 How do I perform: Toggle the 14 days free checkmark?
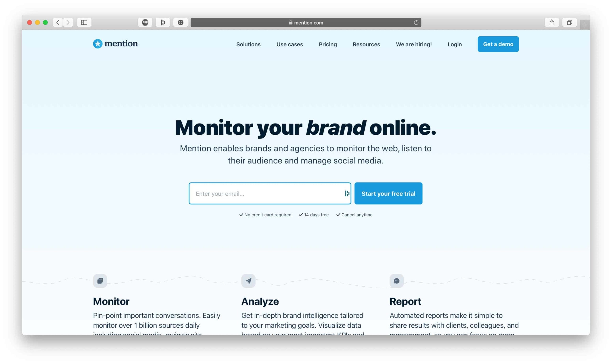pos(300,214)
